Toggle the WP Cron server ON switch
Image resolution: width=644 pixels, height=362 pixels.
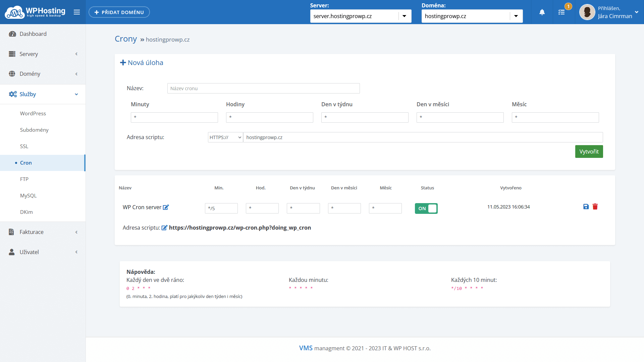pyautogui.click(x=426, y=208)
